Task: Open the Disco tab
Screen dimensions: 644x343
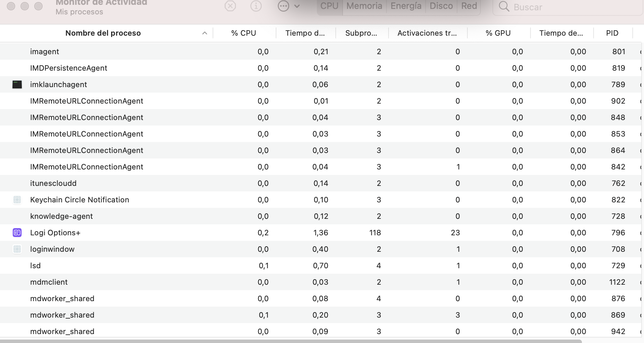Action: pyautogui.click(x=441, y=6)
